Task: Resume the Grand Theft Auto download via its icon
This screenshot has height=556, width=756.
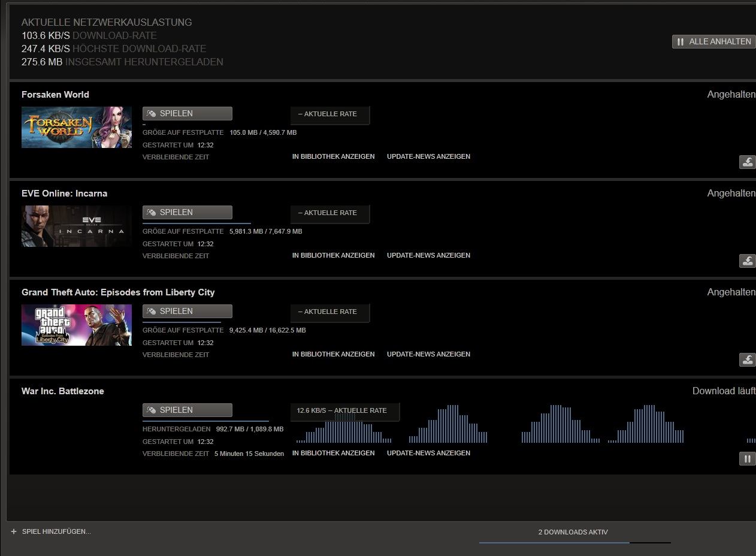Action: 747,359
